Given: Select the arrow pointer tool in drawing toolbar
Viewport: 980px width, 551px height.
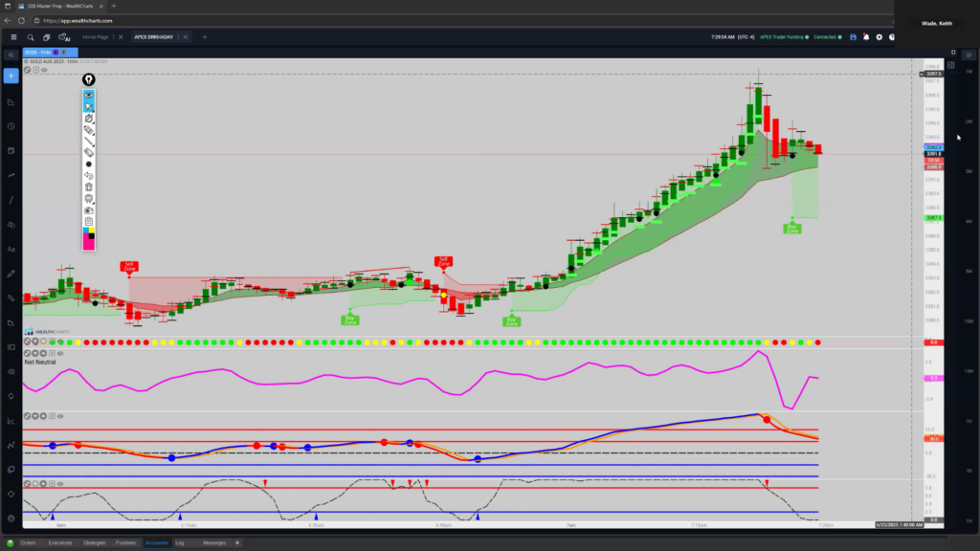Looking at the screenshot, I should 89,107.
